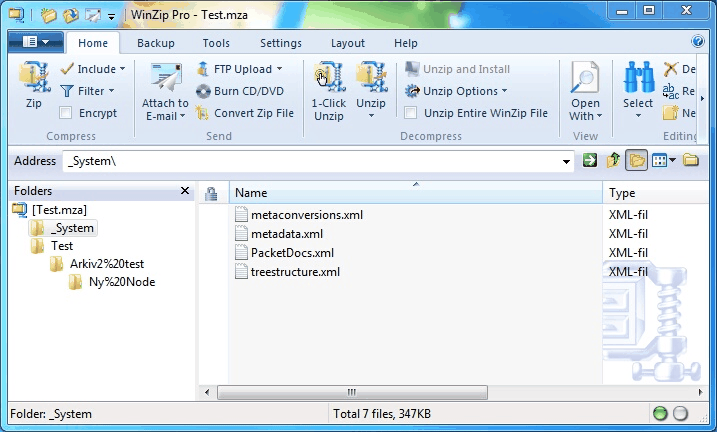Select the file metaconversions.xml
Image resolution: width=717 pixels, height=432 pixels.
pos(307,215)
